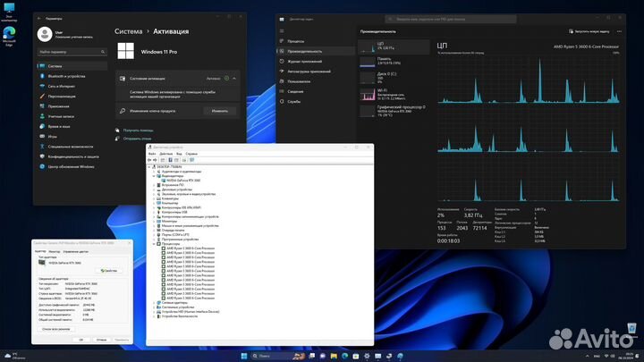Click Изменить product key button
Screen dimensions: 644x362
click(x=220, y=111)
